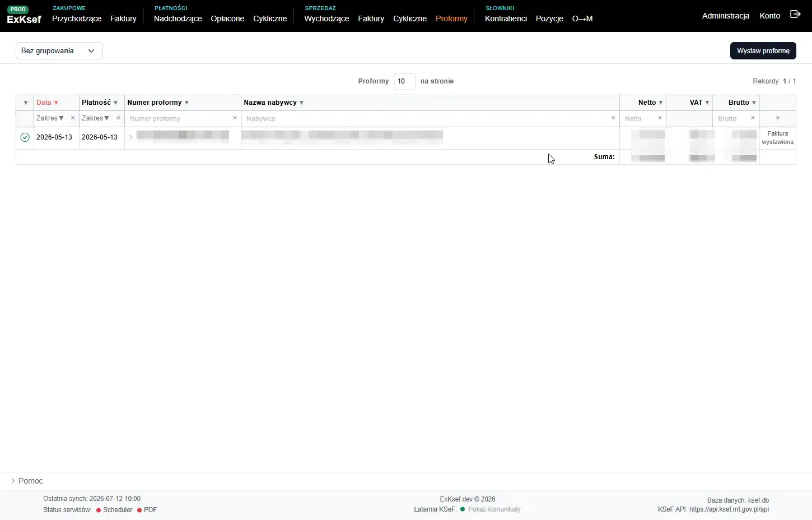Clear the Płatność range filter with x
This screenshot has height=520, width=812.
click(118, 118)
